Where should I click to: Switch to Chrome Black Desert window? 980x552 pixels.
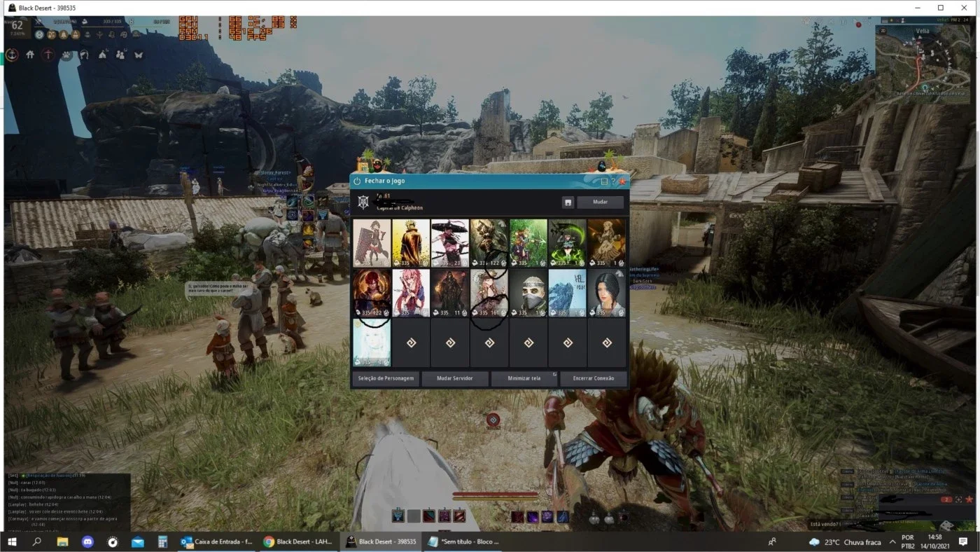click(299, 541)
